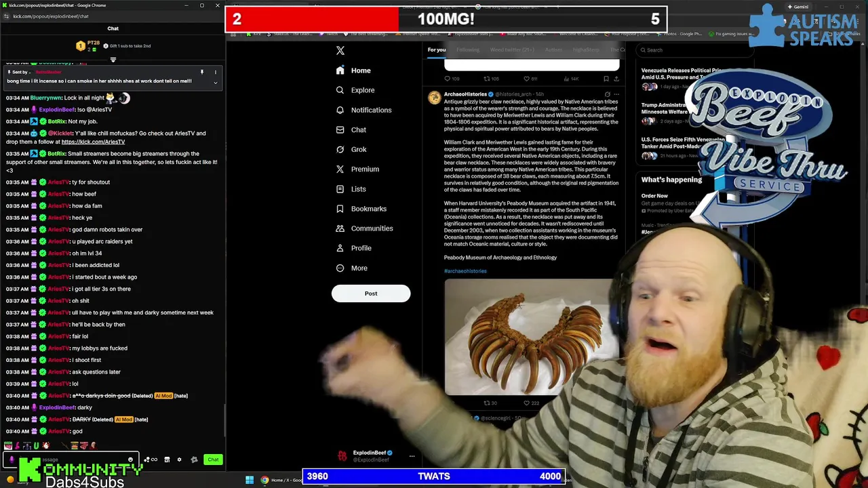
Task: Open Kick channel points icon
Action: (151, 460)
